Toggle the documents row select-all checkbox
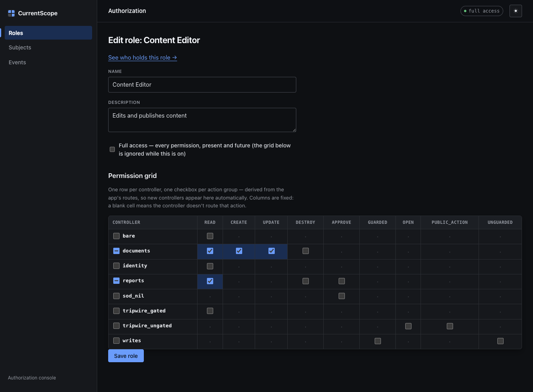Viewport: 533px width, 392px height. click(116, 251)
